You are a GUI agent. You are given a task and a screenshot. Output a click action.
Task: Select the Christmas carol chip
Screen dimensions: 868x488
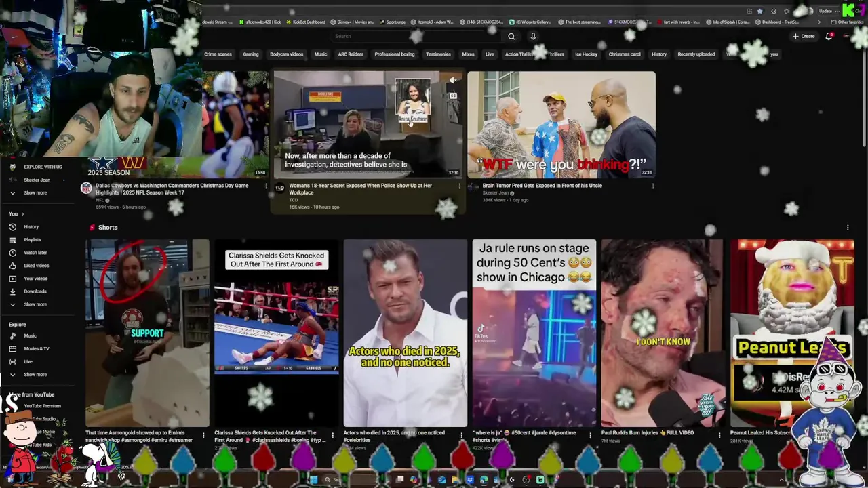point(625,54)
